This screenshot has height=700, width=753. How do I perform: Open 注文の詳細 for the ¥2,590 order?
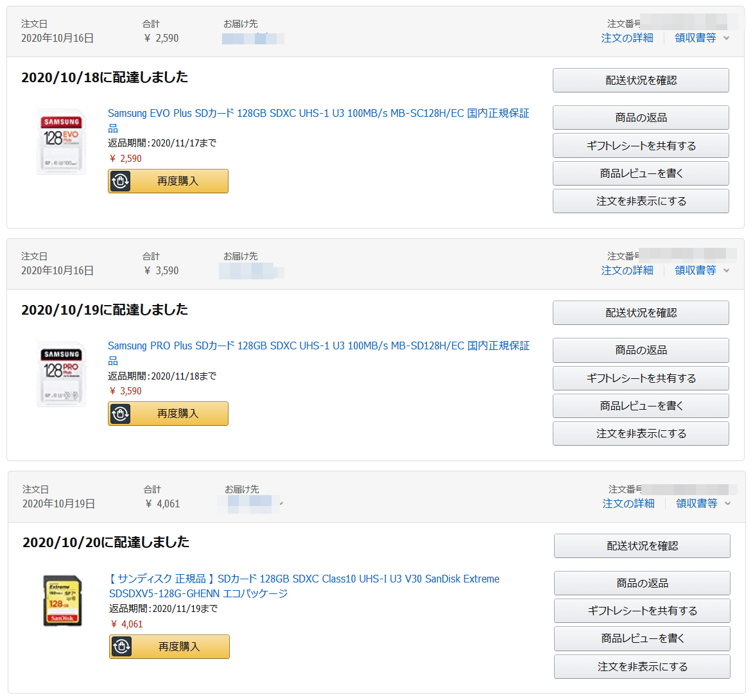pos(627,38)
